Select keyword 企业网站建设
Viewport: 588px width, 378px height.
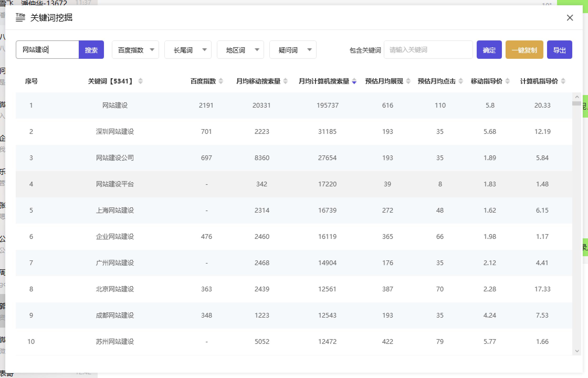click(x=115, y=237)
